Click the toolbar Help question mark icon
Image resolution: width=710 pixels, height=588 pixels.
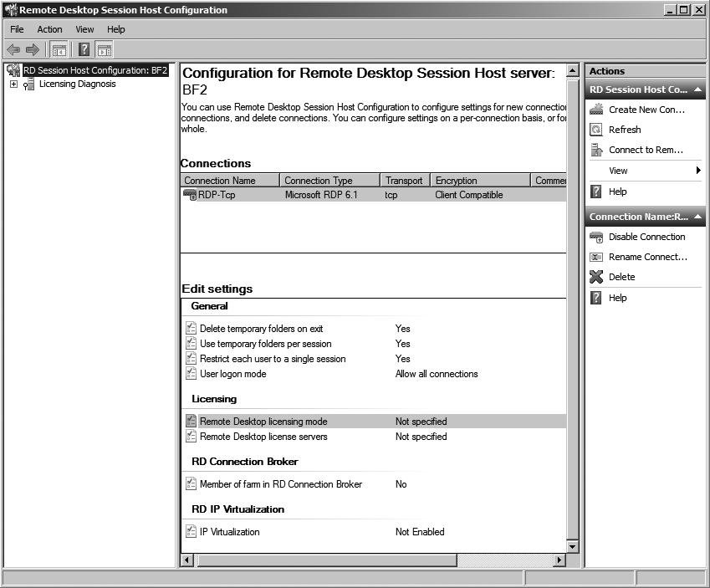[84, 50]
